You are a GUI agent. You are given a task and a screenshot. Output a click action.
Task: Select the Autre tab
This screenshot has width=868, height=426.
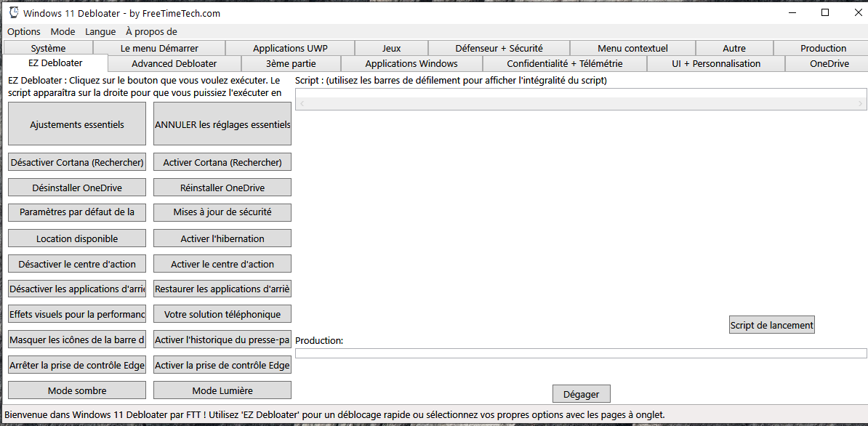[734, 48]
